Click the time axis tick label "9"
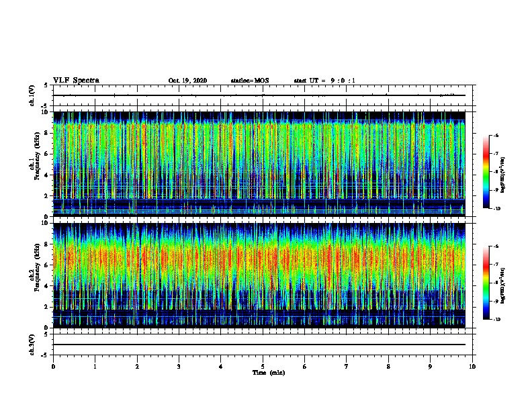532x411 pixels. tap(430, 367)
